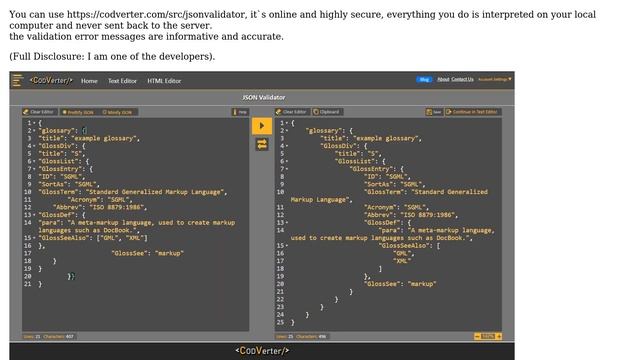
Task: Collapse "GlossDef" fold arrow on left line 13
Action: (34, 215)
